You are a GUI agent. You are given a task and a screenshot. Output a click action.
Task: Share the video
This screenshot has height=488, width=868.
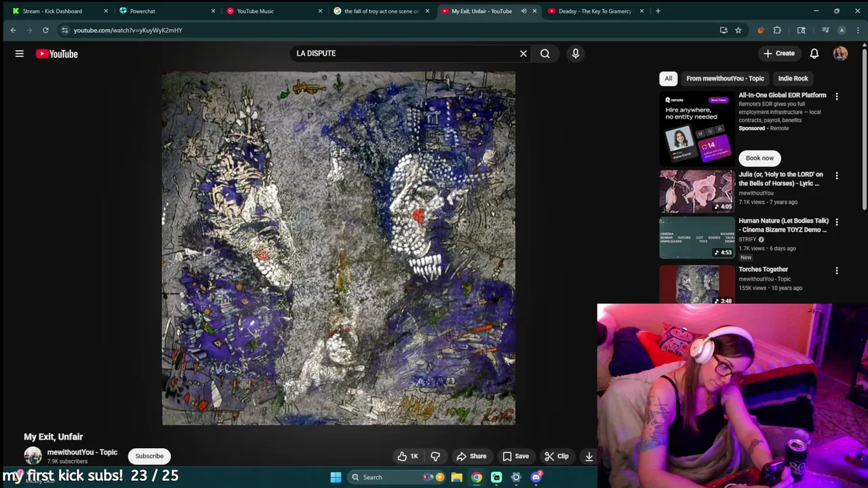pos(471,456)
